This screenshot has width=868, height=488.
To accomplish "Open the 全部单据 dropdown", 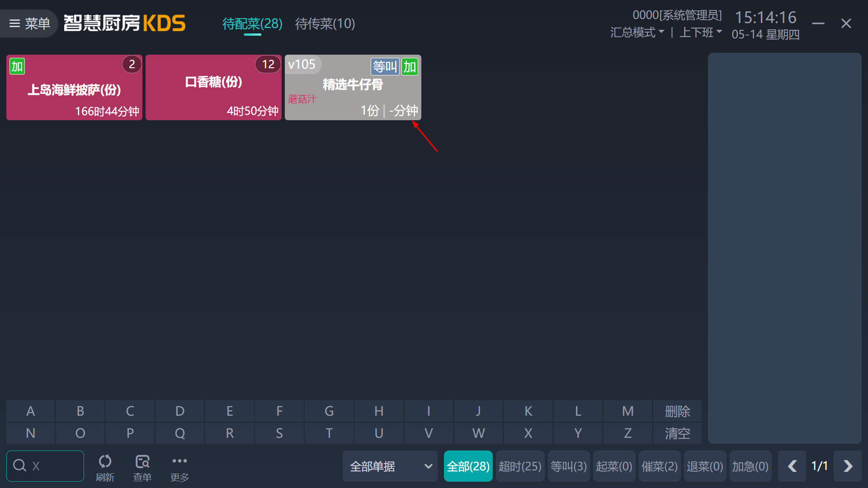I will click(x=390, y=466).
